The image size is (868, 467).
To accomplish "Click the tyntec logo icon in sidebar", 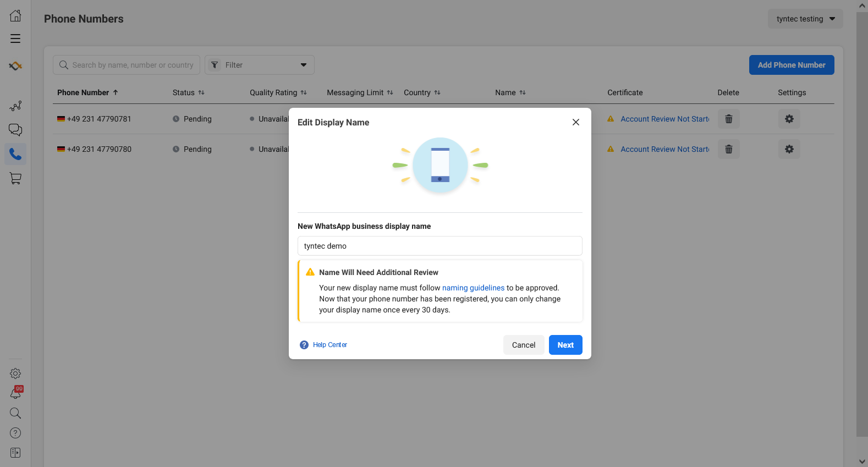I will point(15,66).
